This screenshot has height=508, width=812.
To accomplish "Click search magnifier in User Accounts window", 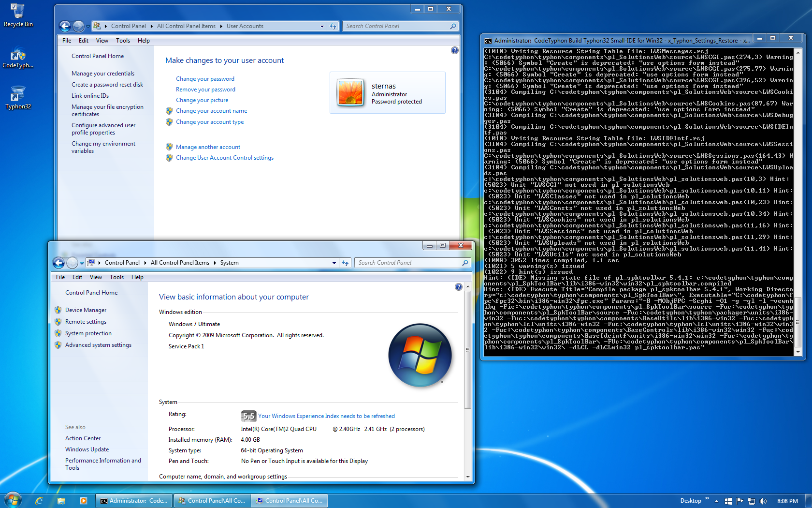I will pos(453,26).
